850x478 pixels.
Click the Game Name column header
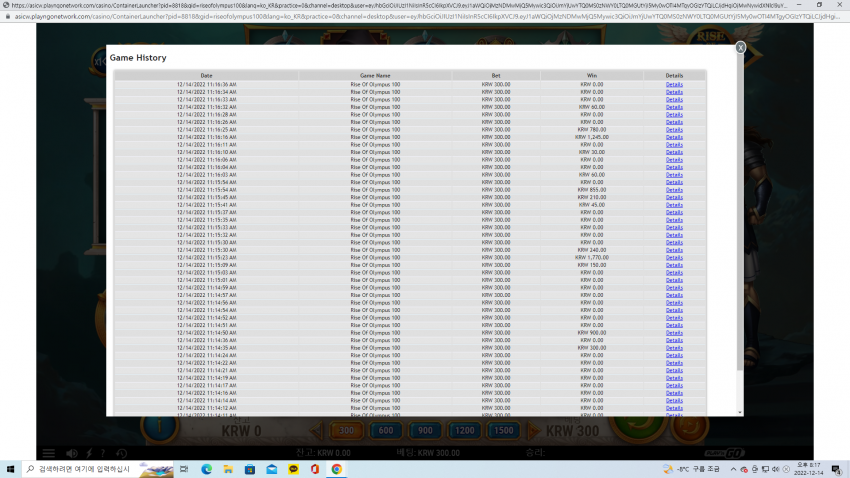click(x=375, y=76)
